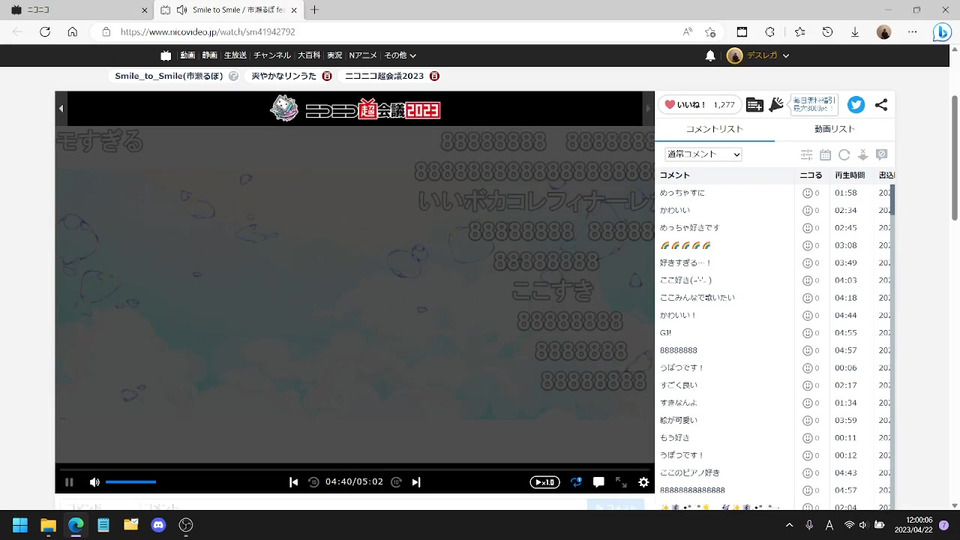Screen dimensions: 960x540
Task: Open Nico Ad megaphone icon
Action: coord(776,105)
